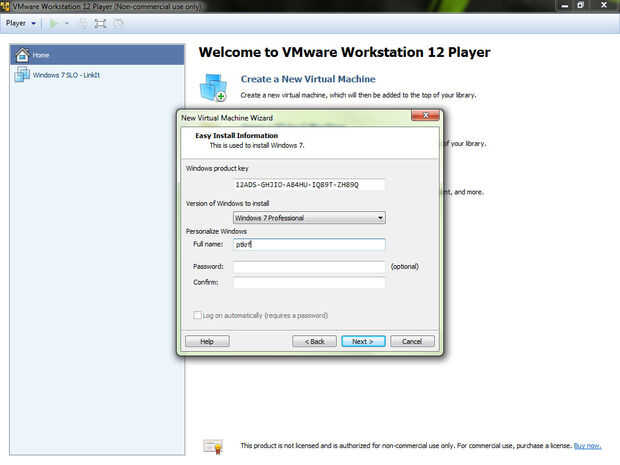Click the Unity mode toolbar icon

click(118, 24)
